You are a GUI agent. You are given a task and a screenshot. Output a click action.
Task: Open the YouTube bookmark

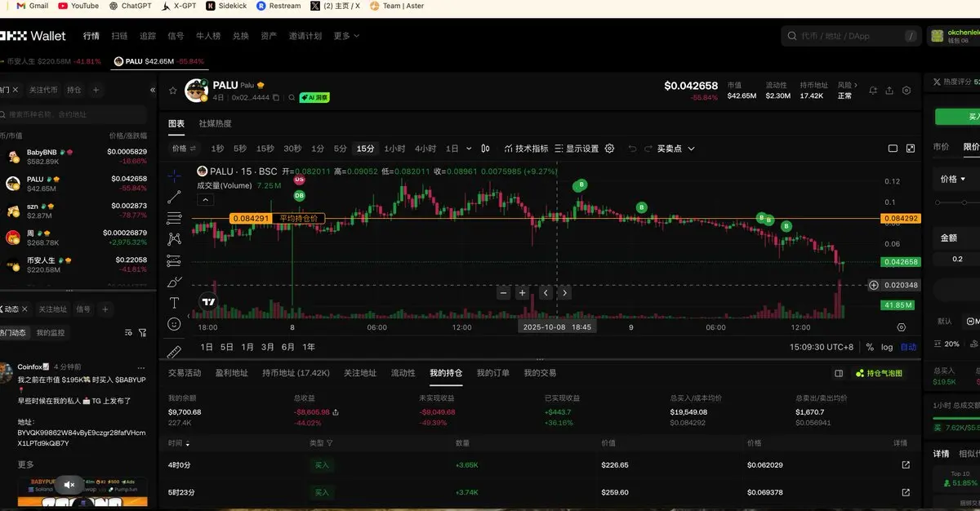78,6
